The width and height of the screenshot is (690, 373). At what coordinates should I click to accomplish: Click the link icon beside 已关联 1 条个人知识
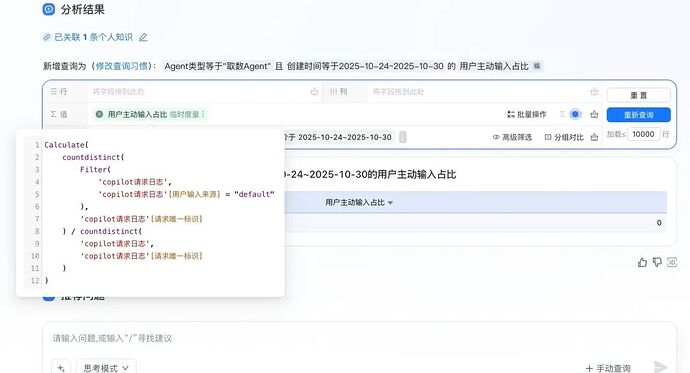tap(47, 37)
